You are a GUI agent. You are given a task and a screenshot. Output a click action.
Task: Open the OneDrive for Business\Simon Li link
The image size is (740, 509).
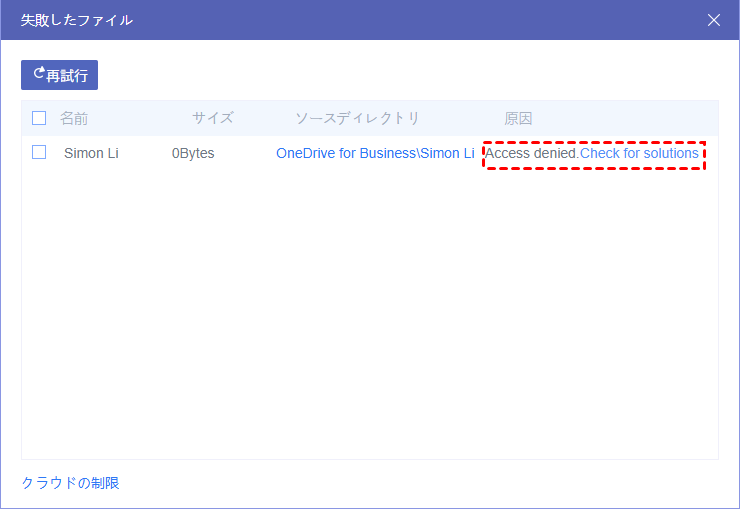375,153
